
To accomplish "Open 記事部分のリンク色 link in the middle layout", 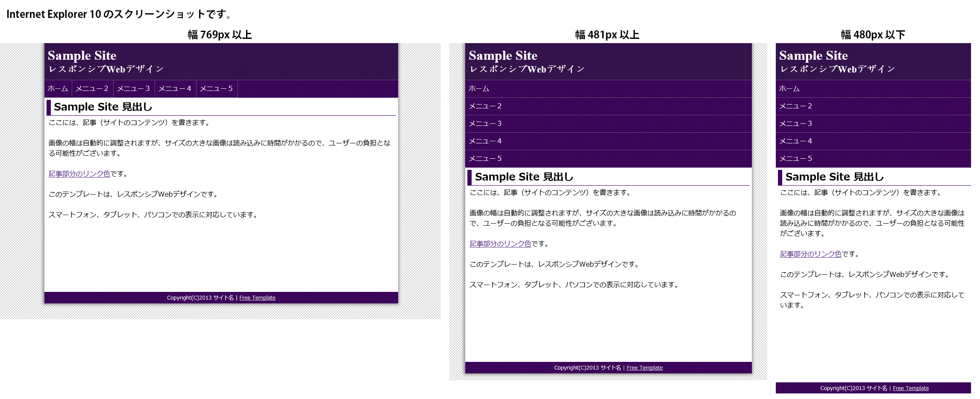I will tap(500, 244).
